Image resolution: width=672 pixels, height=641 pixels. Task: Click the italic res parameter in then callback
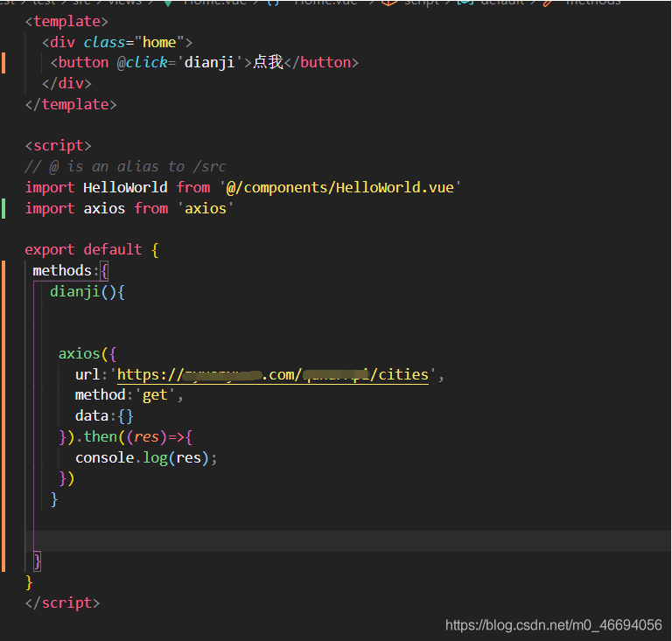146,436
